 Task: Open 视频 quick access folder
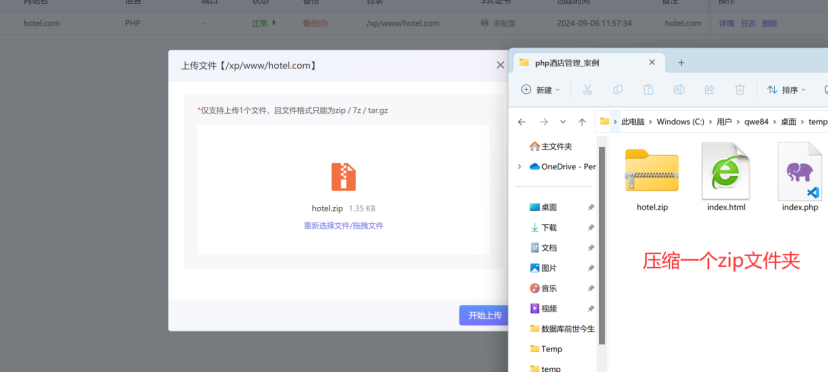[543, 308]
